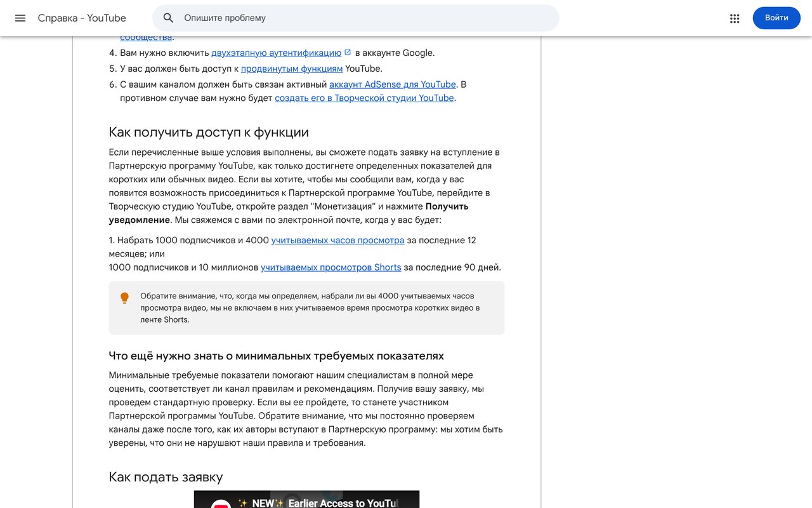
Task: Click the Войти sign-in button
Action: (x=776, y=18)
